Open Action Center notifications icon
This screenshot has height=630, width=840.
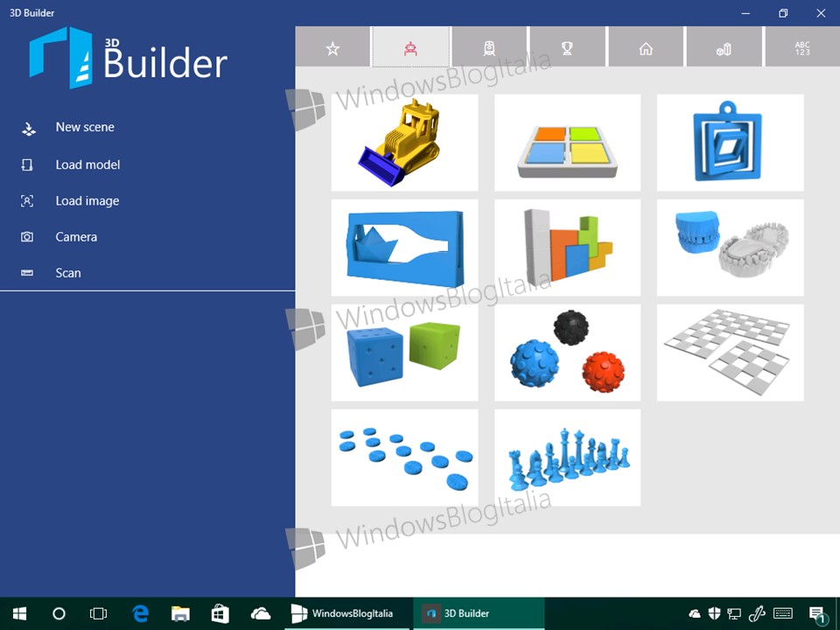point(817,615)
